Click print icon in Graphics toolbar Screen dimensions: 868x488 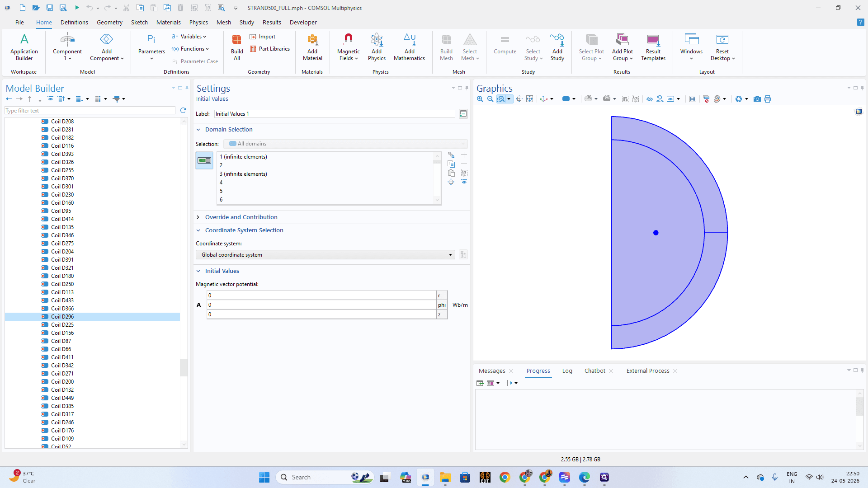tap(768, 99)
